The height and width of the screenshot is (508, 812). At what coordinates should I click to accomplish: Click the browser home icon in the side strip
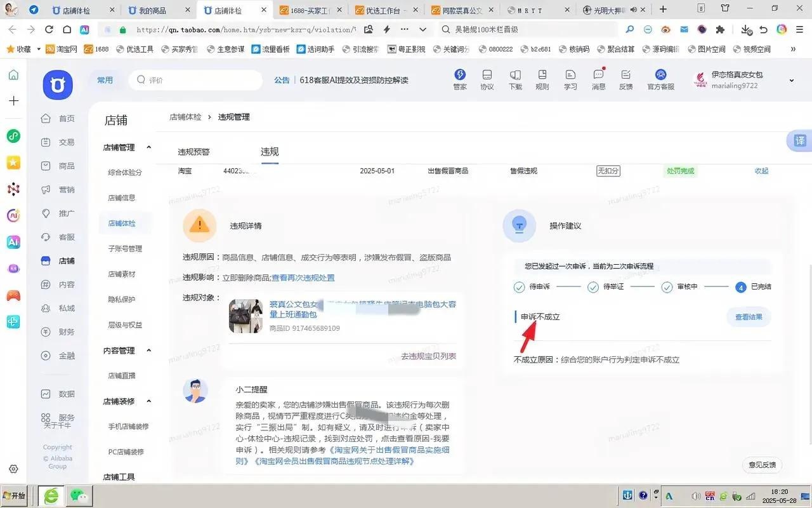[13, 75]
